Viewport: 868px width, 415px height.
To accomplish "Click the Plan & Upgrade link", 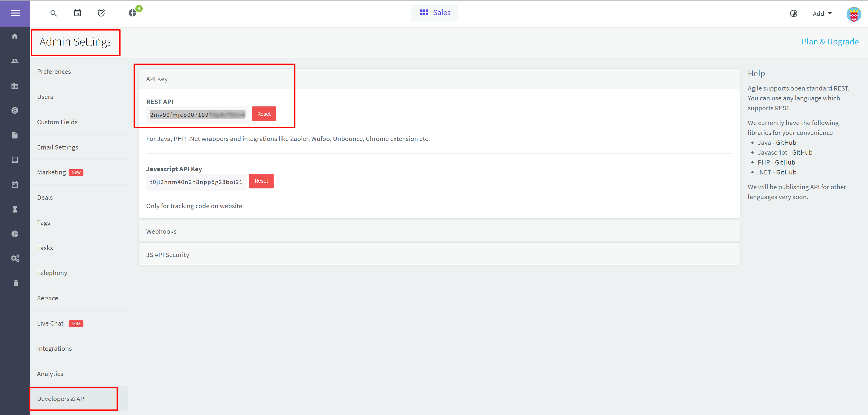I will (x=829, y=41).
